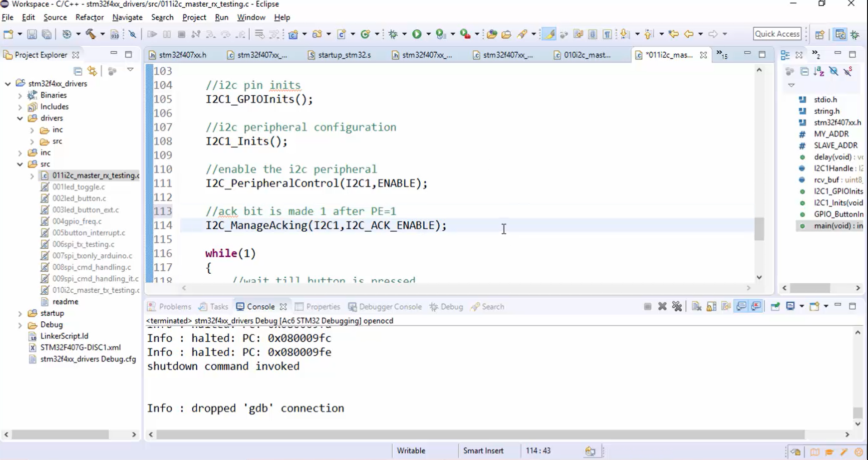The image size is (868, 460).
Task: Expand the Binaries tree node
Action: tap(20, 96)
